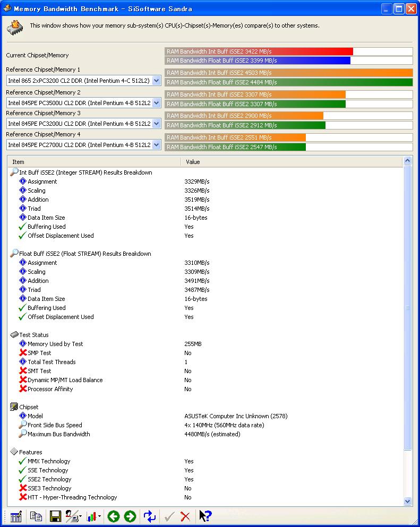This screenshot has height=527, width=420.
Task: Click the Int Buff iSSE2 magnifier icon
Action: (x=14, y=172)
